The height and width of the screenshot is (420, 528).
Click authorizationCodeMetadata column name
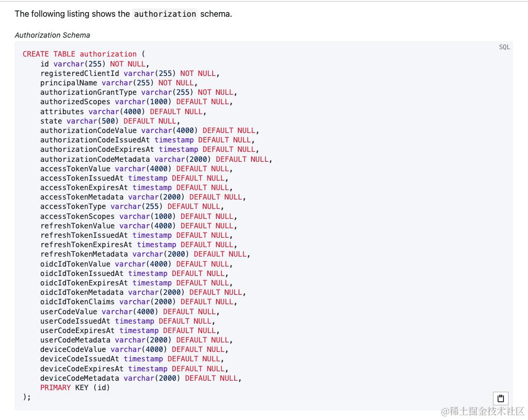pyautogui.click(x=95, y=159)
